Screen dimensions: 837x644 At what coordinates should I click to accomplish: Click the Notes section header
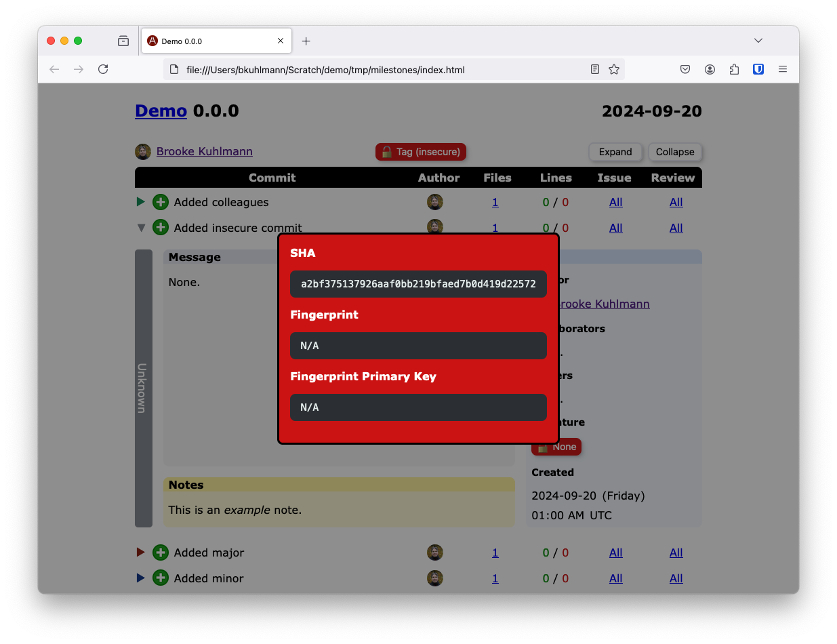pyautogui.click(x=339, y=485)
